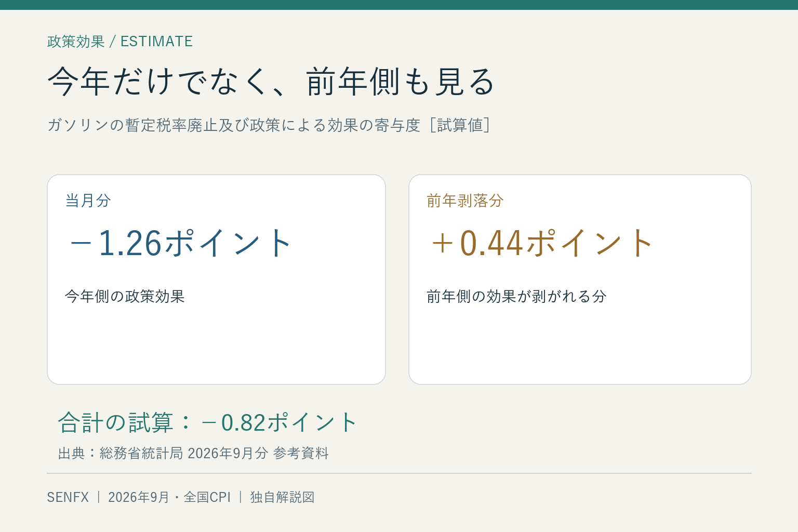Click the '前年剥落分' card label
The height and width of the screenshot is (532, 798).
pyautogui.click(x=465, y=201)
